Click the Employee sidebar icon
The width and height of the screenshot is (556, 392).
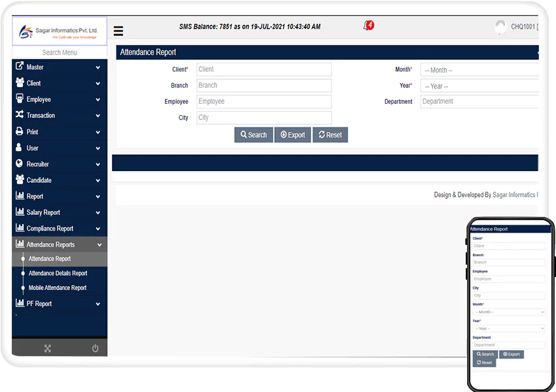[x=20, y=99]
